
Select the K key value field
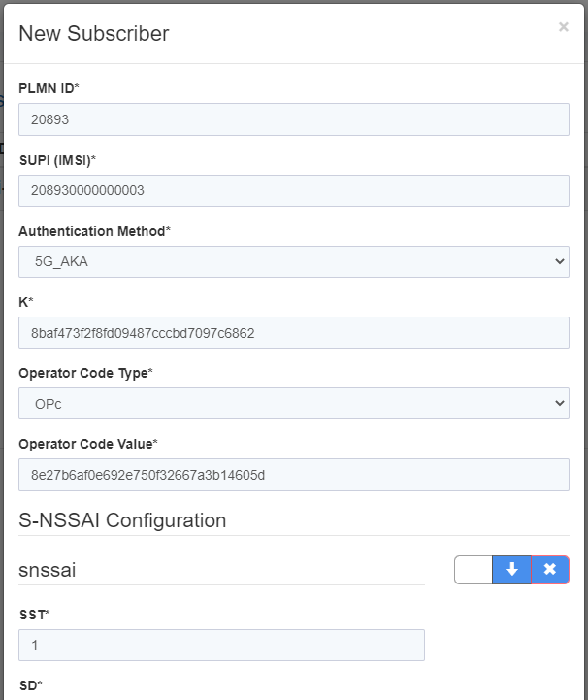coord(293,332)
